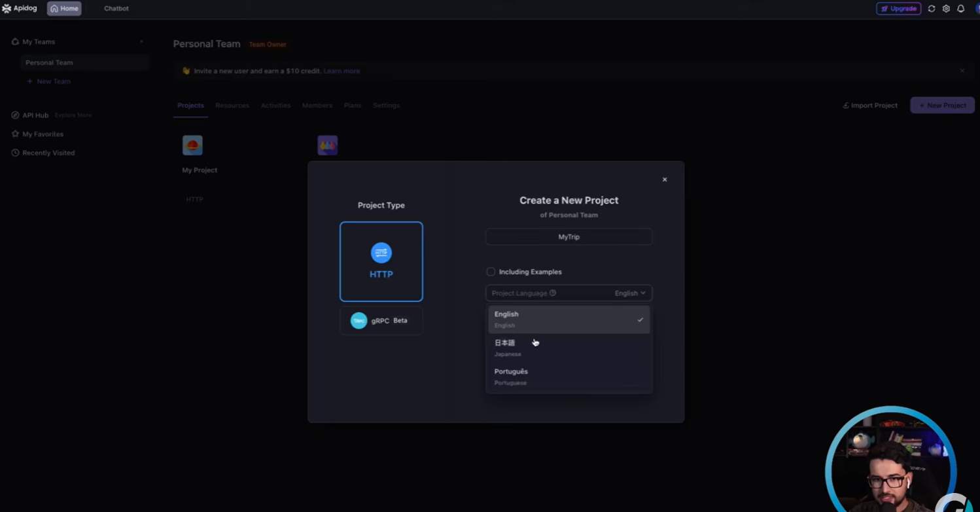
Task: Click the Apidog logo icon
Action: 7,9
